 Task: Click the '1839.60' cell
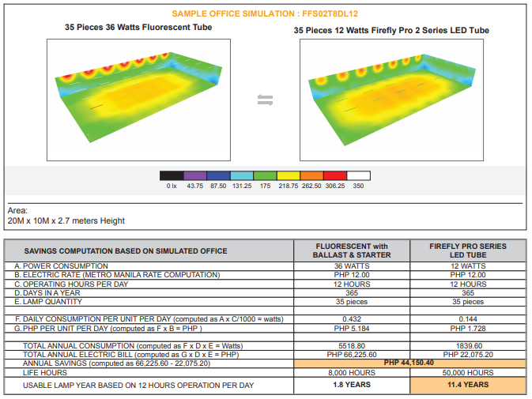[x=469, y=346]
